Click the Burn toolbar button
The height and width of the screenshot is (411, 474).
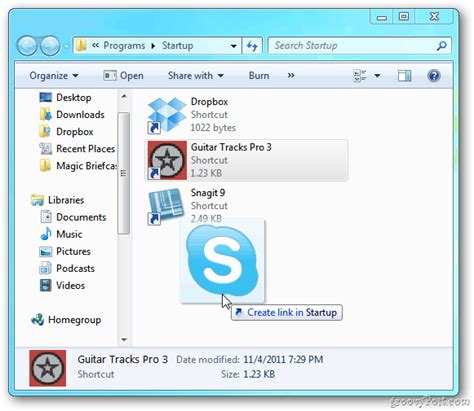[x=259, y=76]
